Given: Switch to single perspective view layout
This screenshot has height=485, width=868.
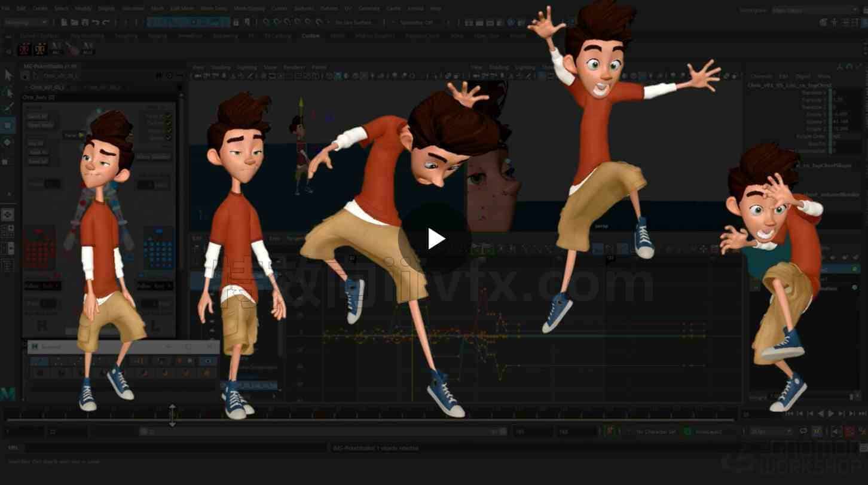Looking at the screenshot, I should pos(7,214).
